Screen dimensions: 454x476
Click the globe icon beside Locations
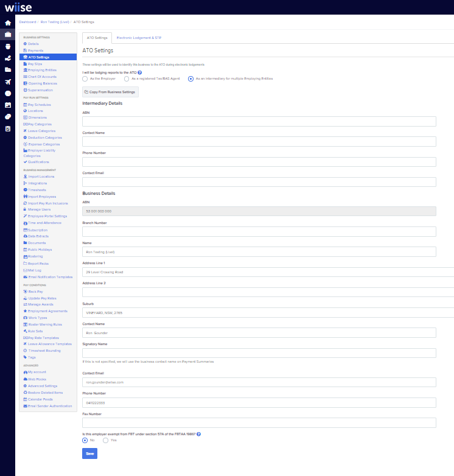(25, 111)
